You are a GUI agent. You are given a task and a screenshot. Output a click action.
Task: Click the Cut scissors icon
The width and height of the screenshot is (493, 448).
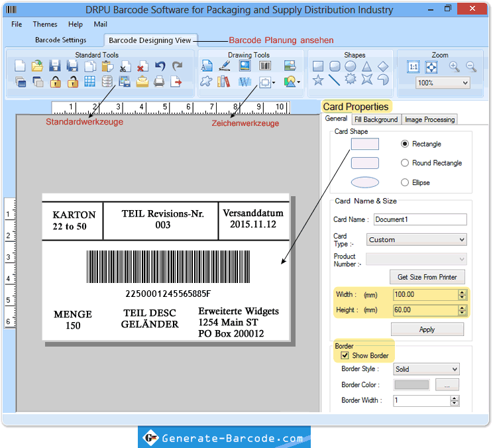[x=125, y=66]
